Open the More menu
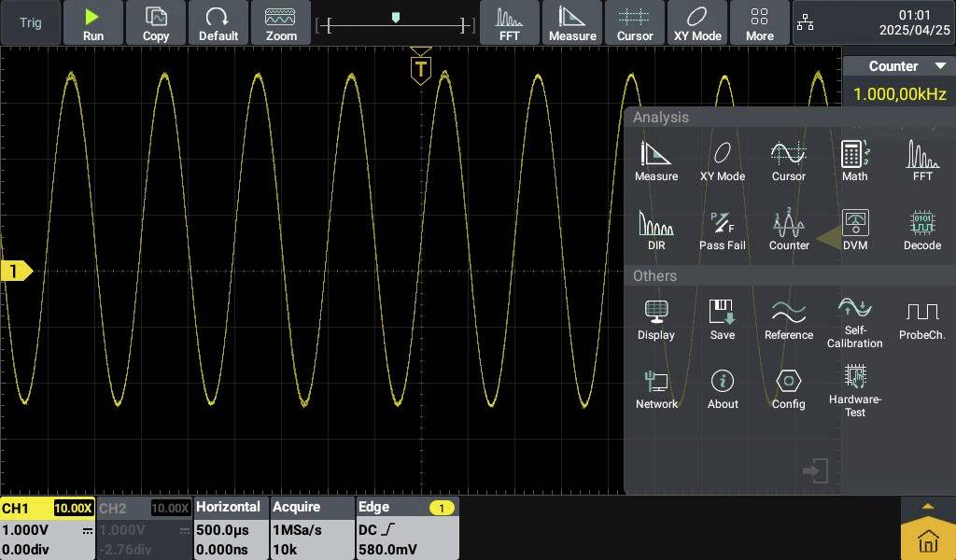956x560 pixels. (x=759, y=22)
